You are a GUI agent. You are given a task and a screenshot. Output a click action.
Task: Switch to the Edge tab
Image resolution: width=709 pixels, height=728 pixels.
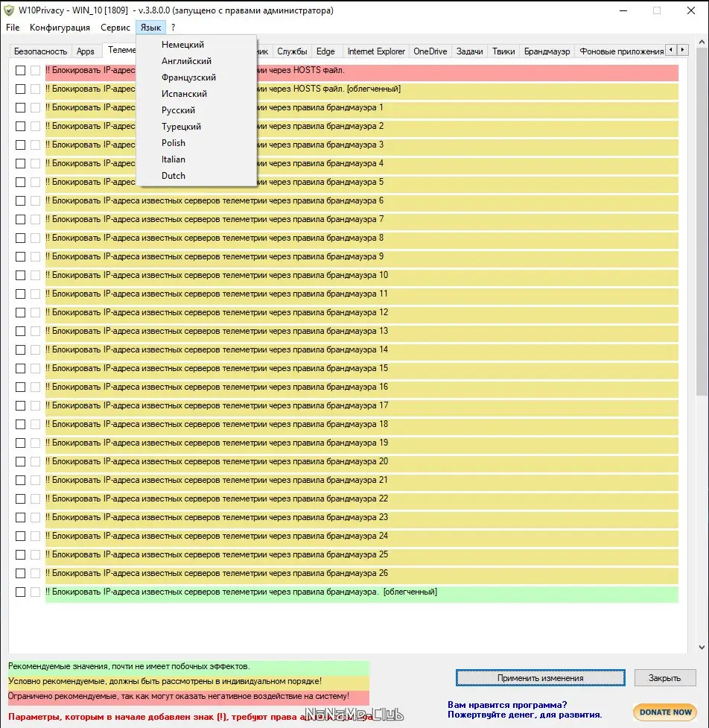(x=325, y=51)
